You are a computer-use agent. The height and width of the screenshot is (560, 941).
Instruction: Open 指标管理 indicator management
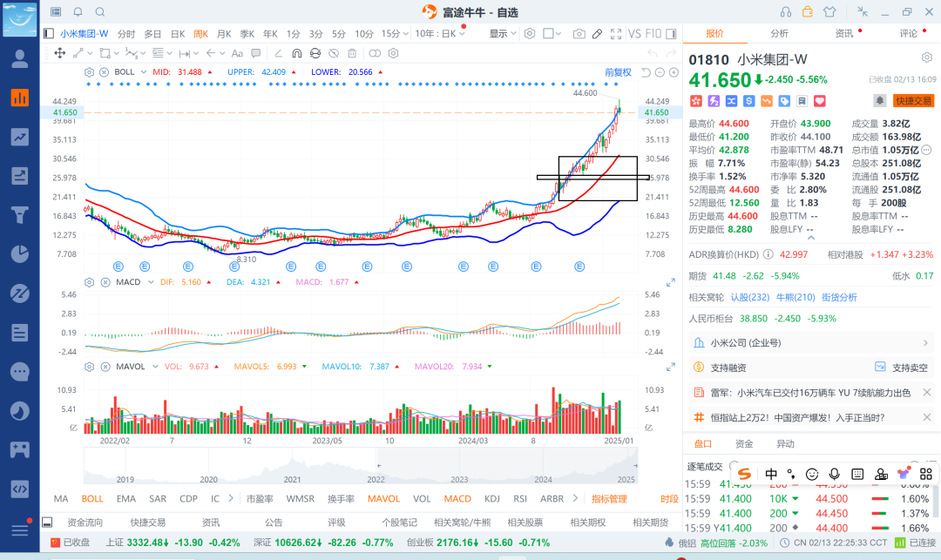coord(608,499)
